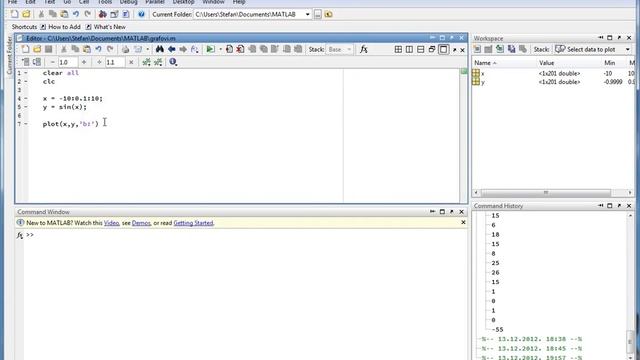Browse for folder with ellipsis button
Image resolution: width=640 pixels, height=360 pixels.
tap(318, 14)
